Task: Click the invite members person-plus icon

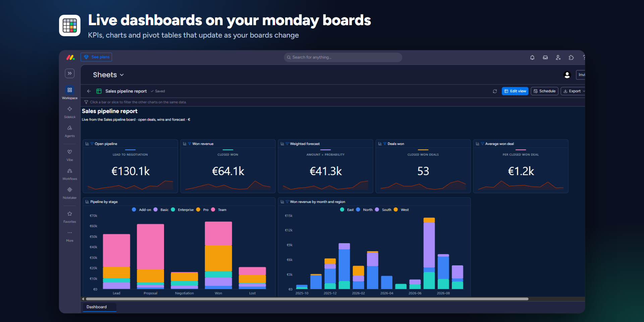Action: tap(558, 57)
